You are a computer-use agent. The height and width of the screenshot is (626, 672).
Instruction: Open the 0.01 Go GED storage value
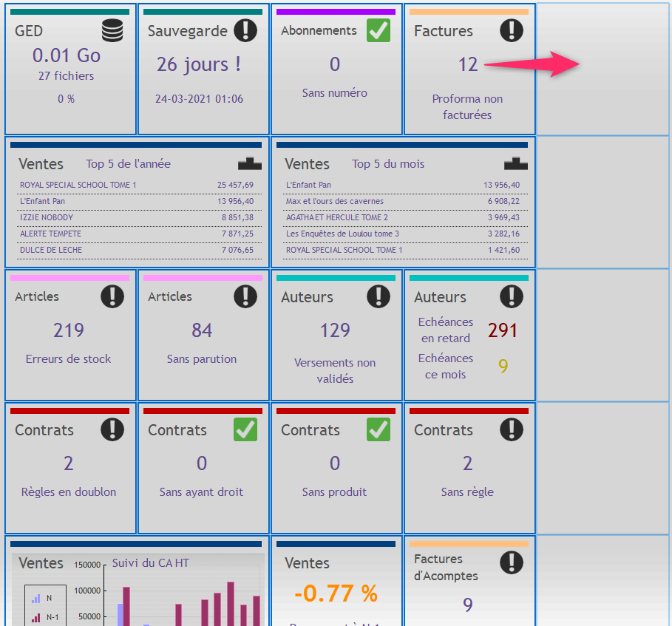click(67, 55)
